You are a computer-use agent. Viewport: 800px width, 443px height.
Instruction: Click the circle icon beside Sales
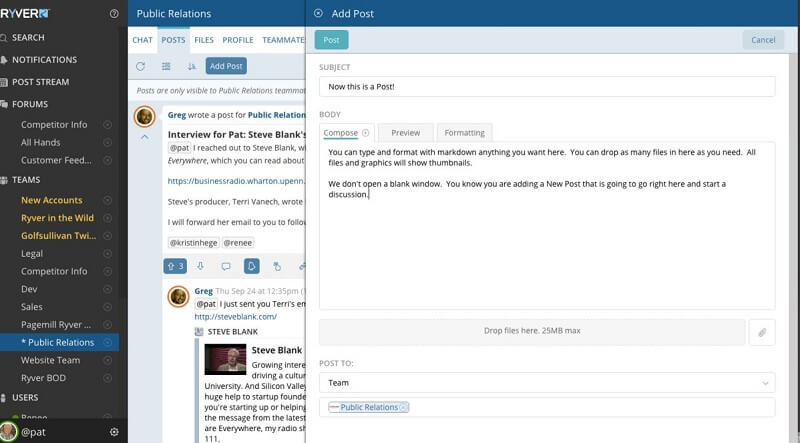[107, 307]
